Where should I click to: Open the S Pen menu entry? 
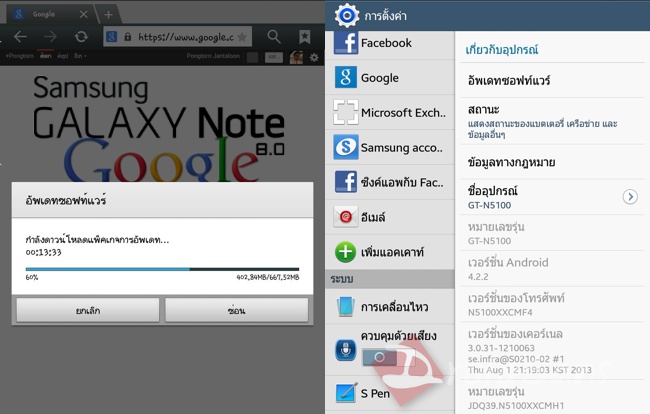390,393
